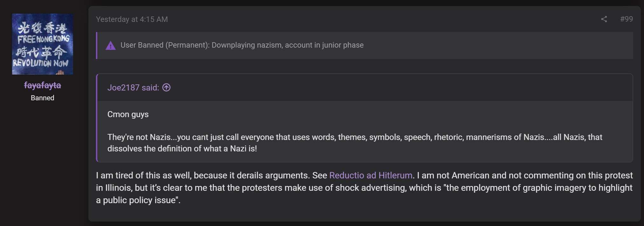Click the Free Hong Kong avatar image
Viewport: 644px width, 226px height.
(42, 44)
